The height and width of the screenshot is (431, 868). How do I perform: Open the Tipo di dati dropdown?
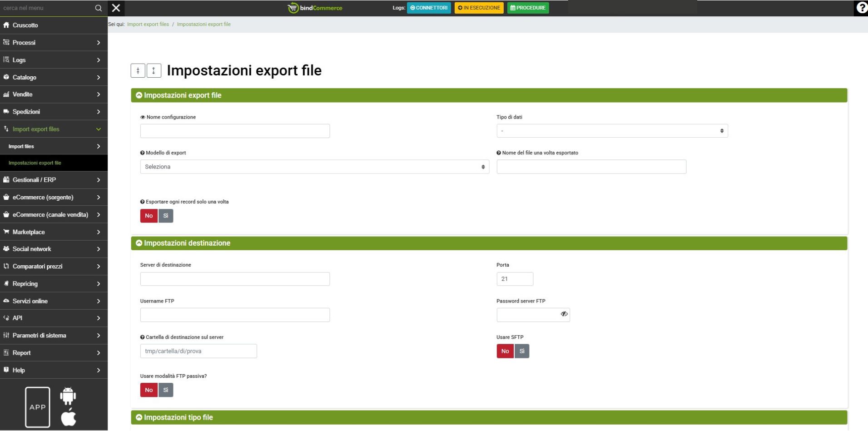click(612, 131)
